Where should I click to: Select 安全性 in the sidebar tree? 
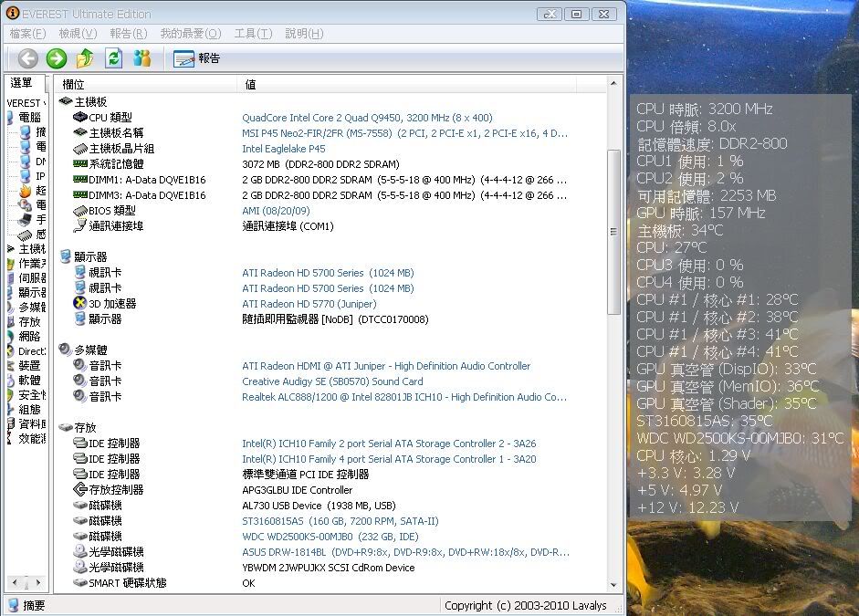tap(32, 395)
